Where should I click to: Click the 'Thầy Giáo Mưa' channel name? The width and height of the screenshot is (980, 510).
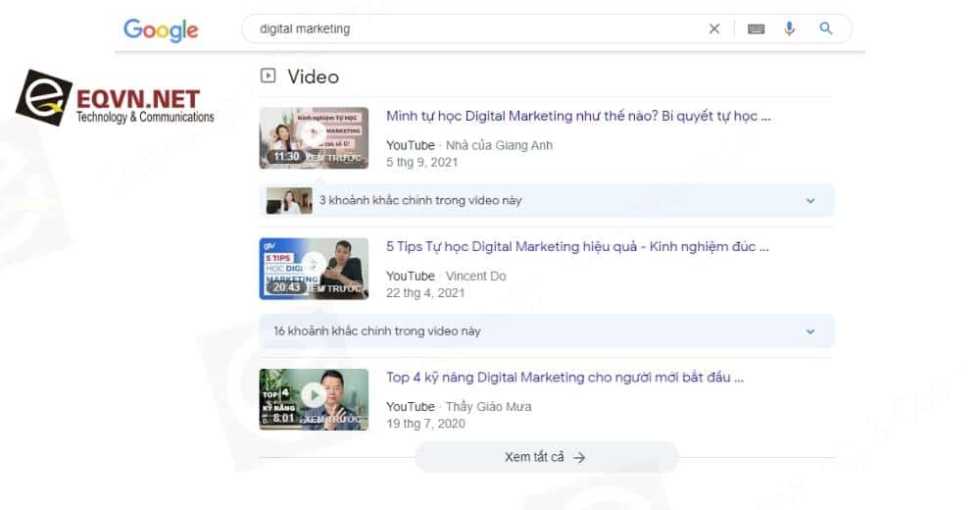488,407
